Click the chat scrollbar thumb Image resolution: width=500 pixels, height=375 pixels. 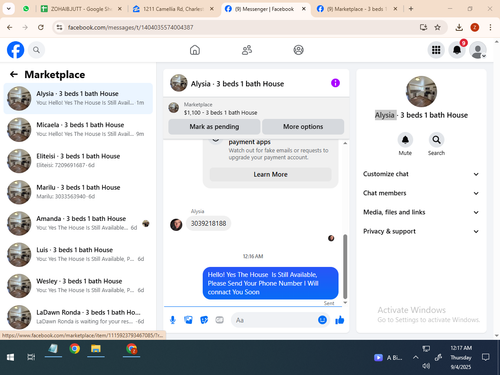tap(345, 267)
